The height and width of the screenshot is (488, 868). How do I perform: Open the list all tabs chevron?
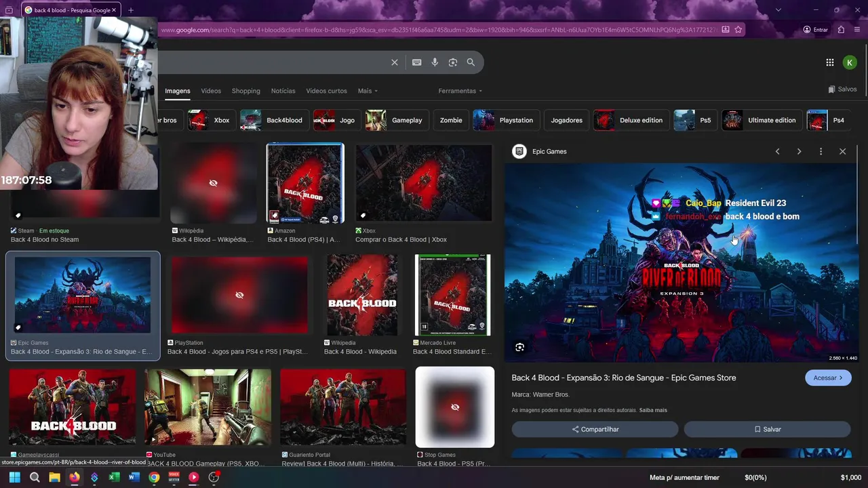(x=778, y=10)
